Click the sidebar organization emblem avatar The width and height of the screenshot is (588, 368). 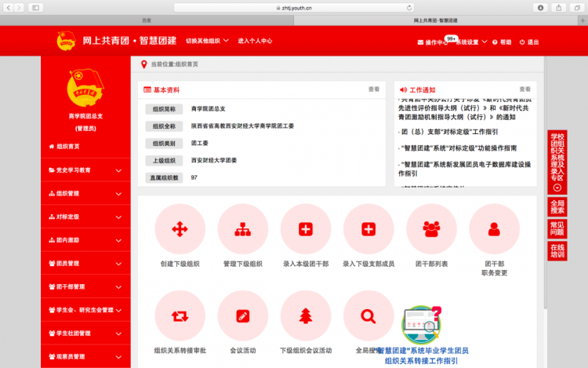(85, 87)
